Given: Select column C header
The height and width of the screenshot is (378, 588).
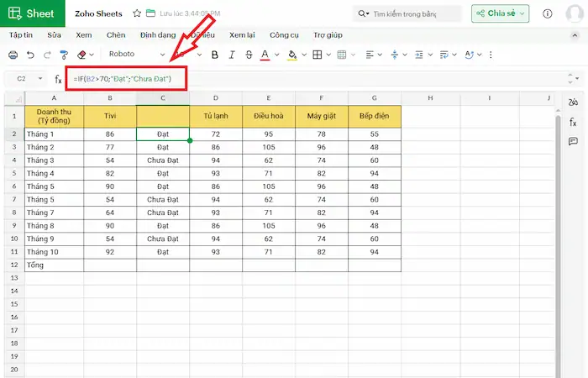Looking at the screenshot, I should 163,98.
